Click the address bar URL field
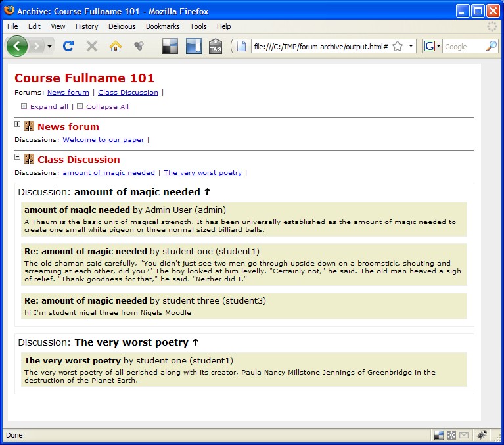Image resolution: width=504 pixels, height=445 pixels. coord(321,47)
